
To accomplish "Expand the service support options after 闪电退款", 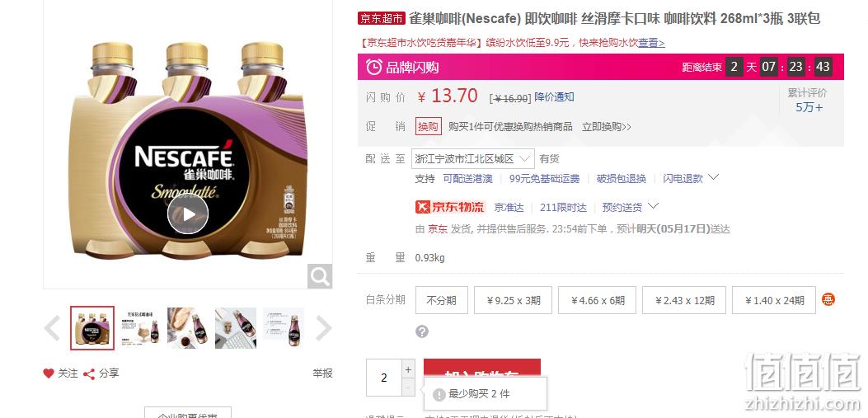I will [714, 178].
